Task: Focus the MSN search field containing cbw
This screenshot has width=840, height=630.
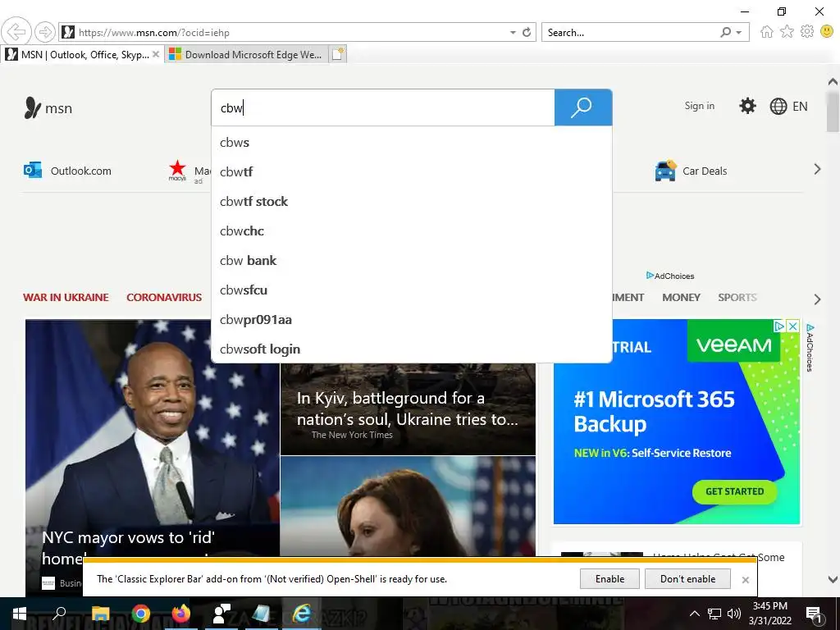Action: pos(383,107)
